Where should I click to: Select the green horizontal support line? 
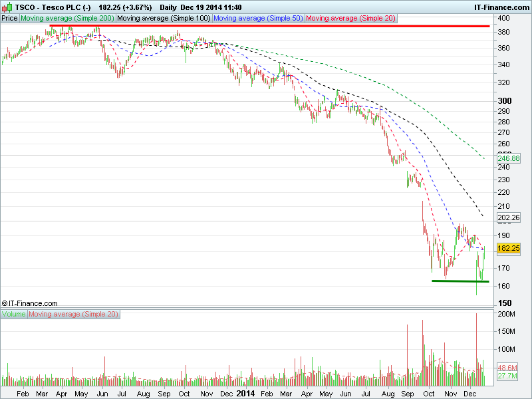(x=460, y=281)
